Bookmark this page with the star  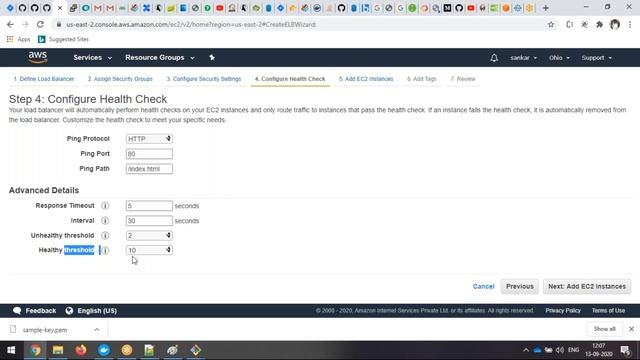[551, 24]
